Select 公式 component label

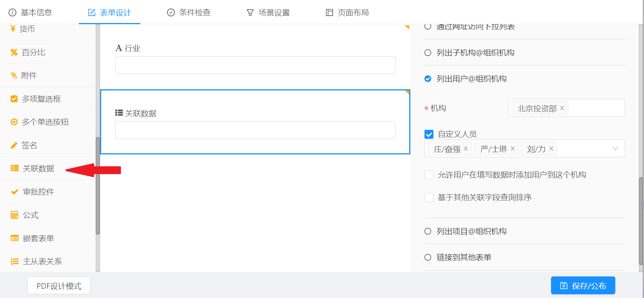(x=31, y=215)
